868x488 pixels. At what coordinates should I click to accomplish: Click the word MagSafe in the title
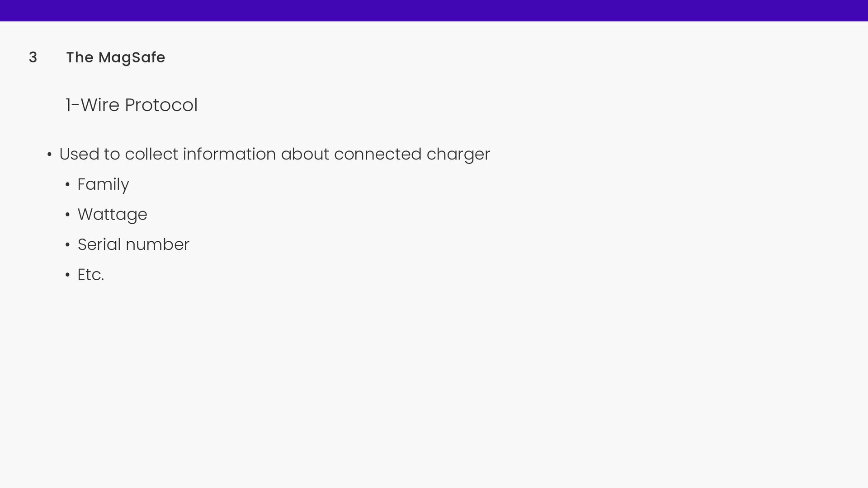click(132, 58)
